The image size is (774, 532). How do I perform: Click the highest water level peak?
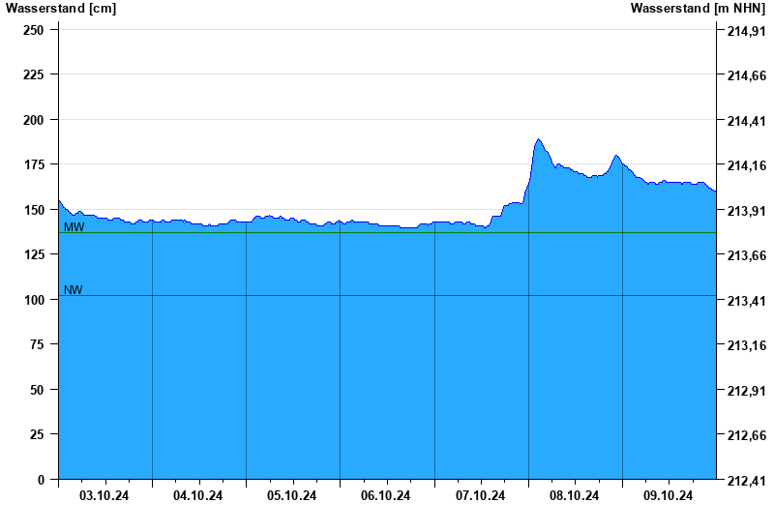[x=538, y=139]
